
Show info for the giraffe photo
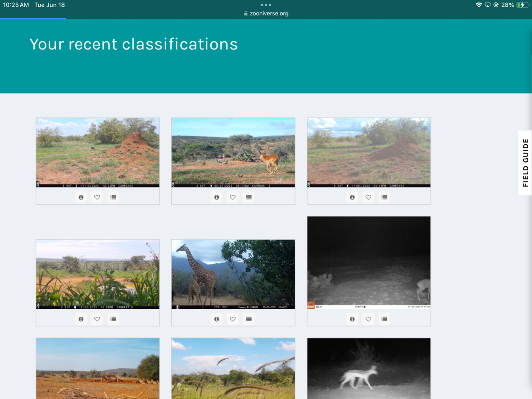pyautogui.click(x=217, y=319)
